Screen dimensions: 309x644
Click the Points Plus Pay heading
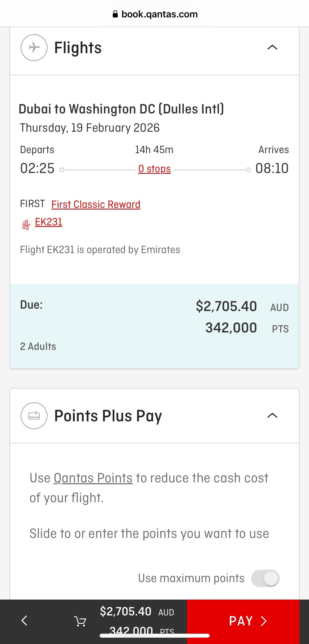108,415
